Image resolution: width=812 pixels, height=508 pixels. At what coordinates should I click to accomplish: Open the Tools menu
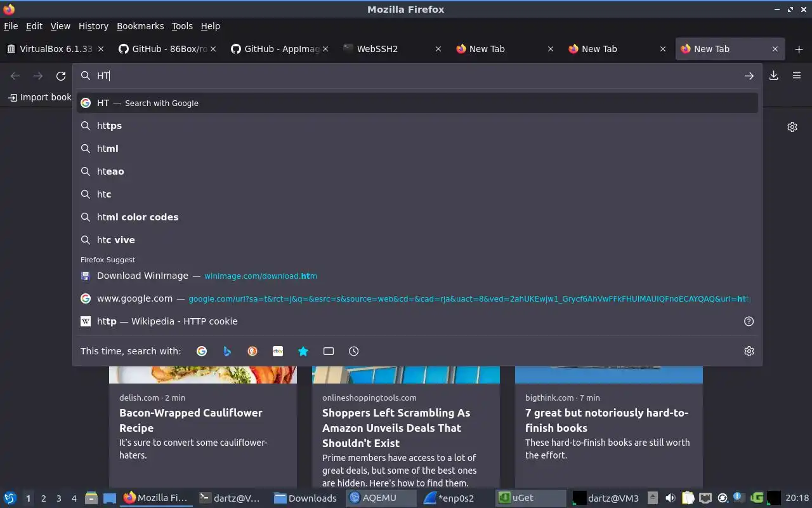182,26
